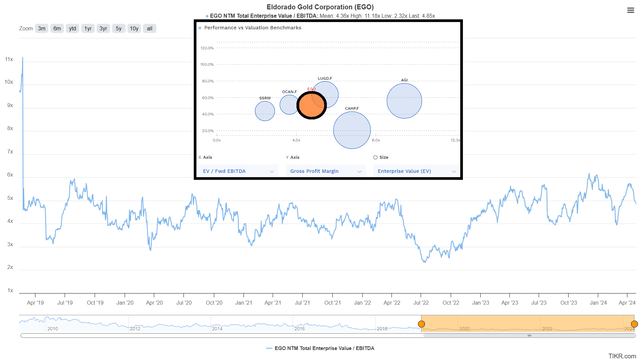Image resolution: width=640 pixels, height=360 pixels.
Task: Click the 2012 label in the navigator
Action: 135,329
